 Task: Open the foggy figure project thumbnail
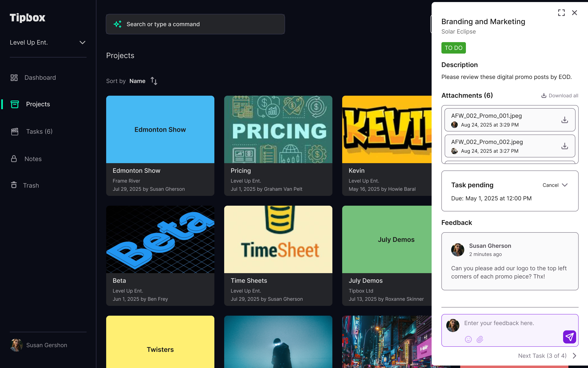[x=278, y=342]
